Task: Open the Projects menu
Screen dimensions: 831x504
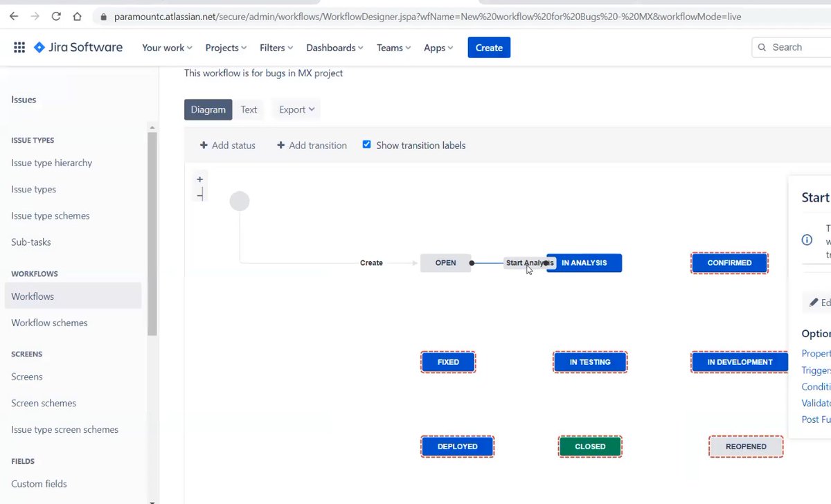Action: tap(225, 47)
